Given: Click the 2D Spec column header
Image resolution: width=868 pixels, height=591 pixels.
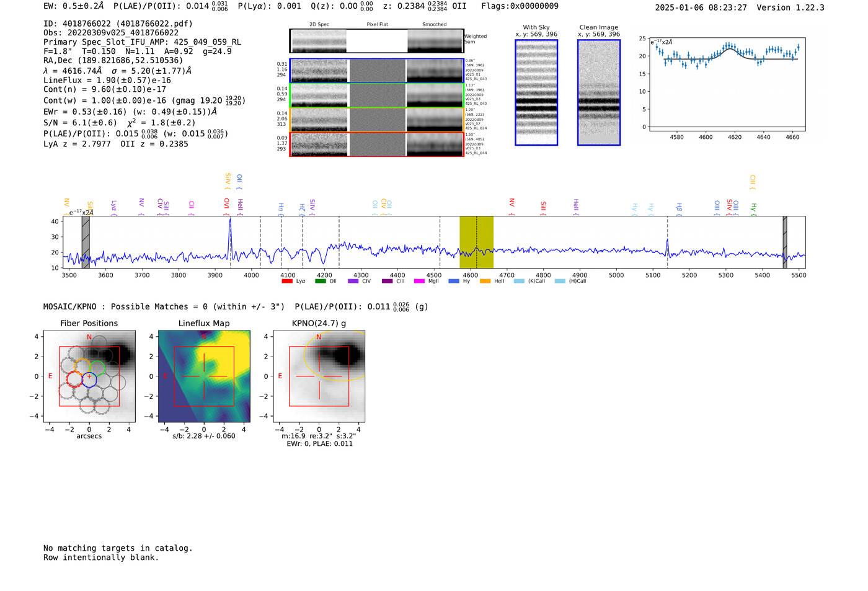Looking at the screenshot, I should (319, 25).
